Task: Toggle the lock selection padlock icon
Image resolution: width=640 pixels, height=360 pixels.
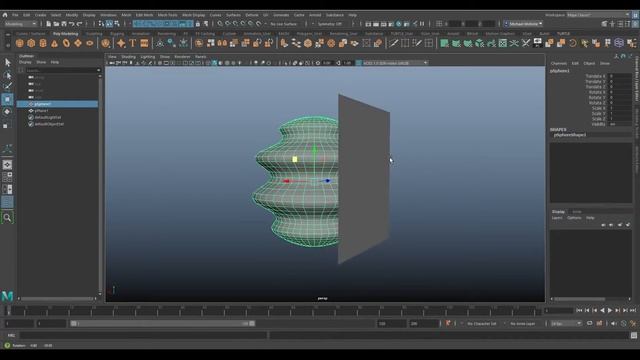Action: 198,24
